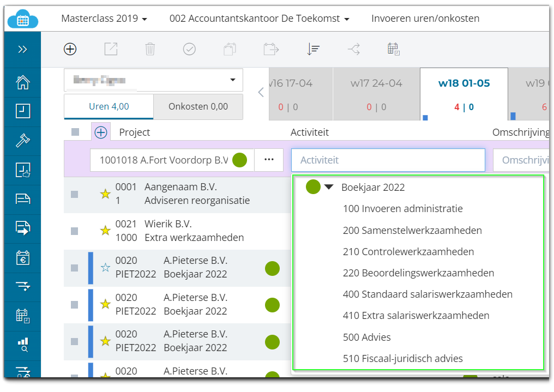Click the copy clipboard toolbar icon
The image size is (554, 392).
[230, 49]
